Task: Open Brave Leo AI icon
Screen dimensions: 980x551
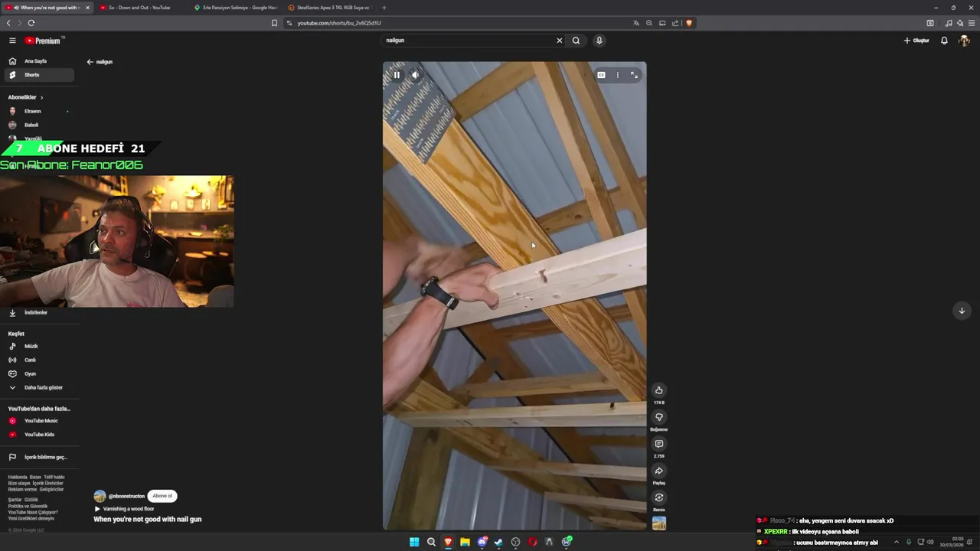Action: [960, 23]
